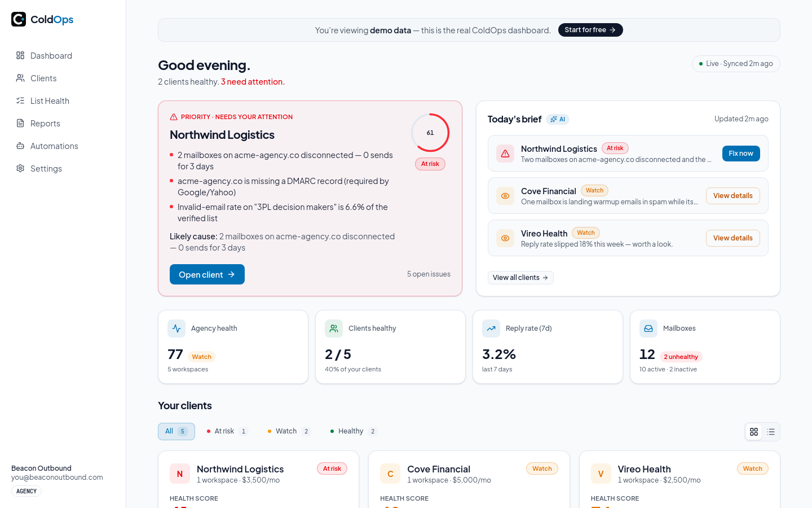Click the 2 unhealthy mailboxes badge
The width and height of the screenshot is (812, 508).
[x=681, y=357]
